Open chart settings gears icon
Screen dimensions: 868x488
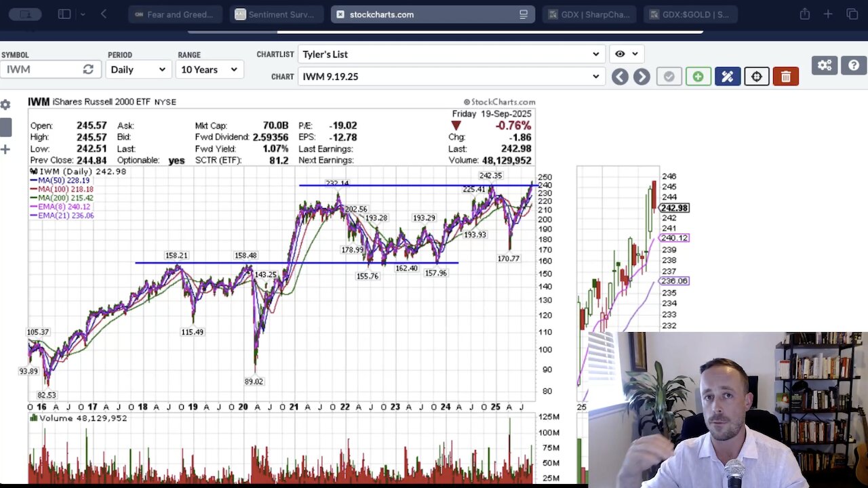[x=825, y=65]
